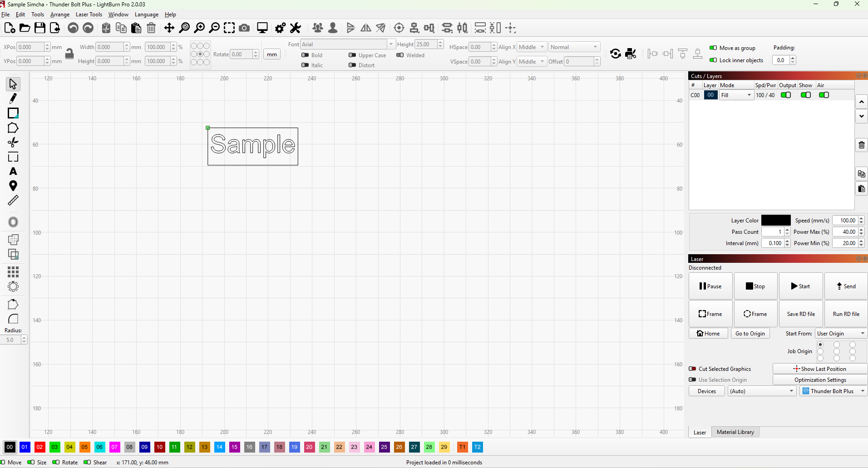Toggle Output for layer C00
Viewport: 868px width, 468px height.
785,95
